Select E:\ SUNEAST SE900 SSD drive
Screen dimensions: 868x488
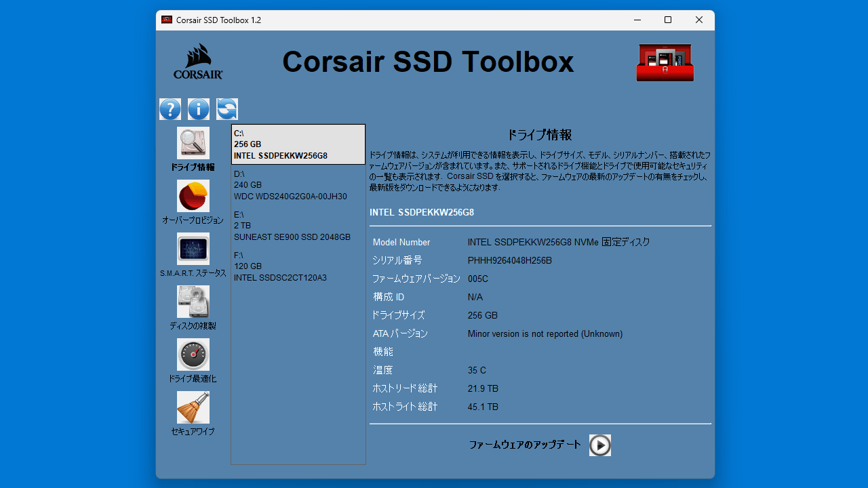pos(298,226)
